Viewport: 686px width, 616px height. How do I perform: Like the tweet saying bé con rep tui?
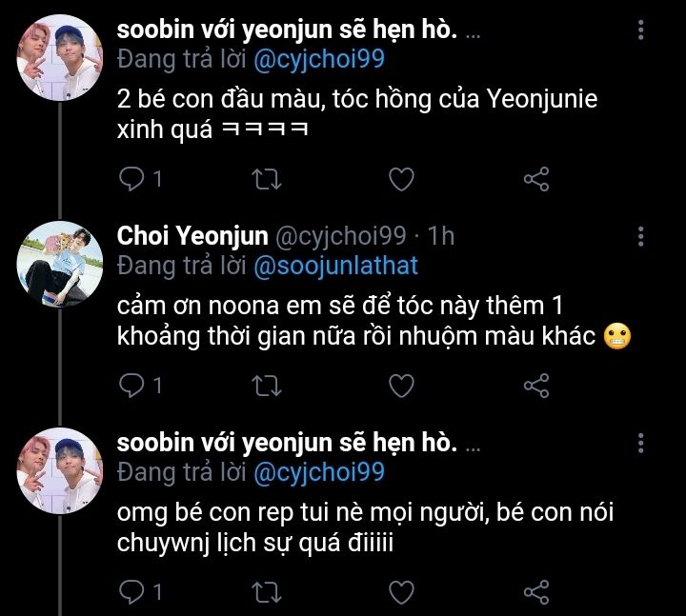tap(403, 592)
